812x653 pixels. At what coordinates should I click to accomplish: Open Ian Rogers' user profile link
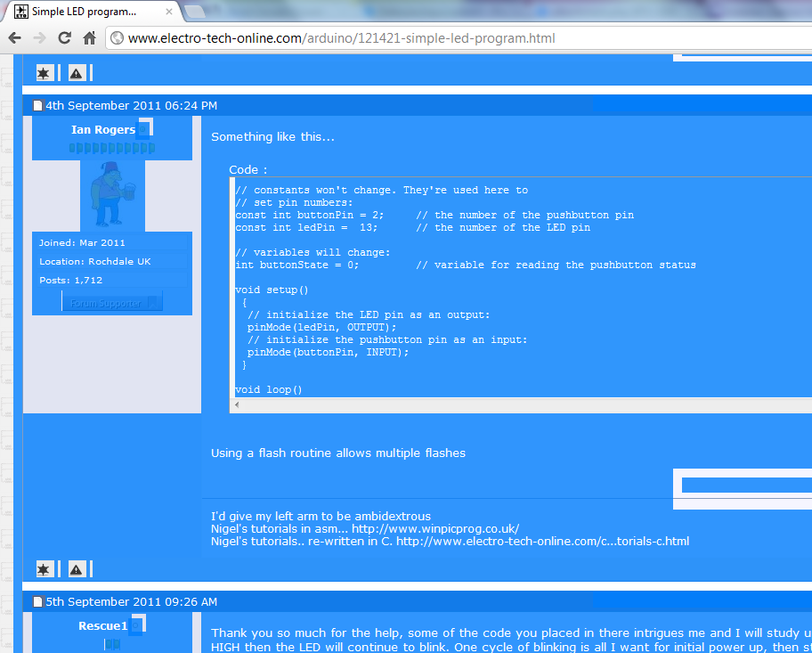coord(102,130)
